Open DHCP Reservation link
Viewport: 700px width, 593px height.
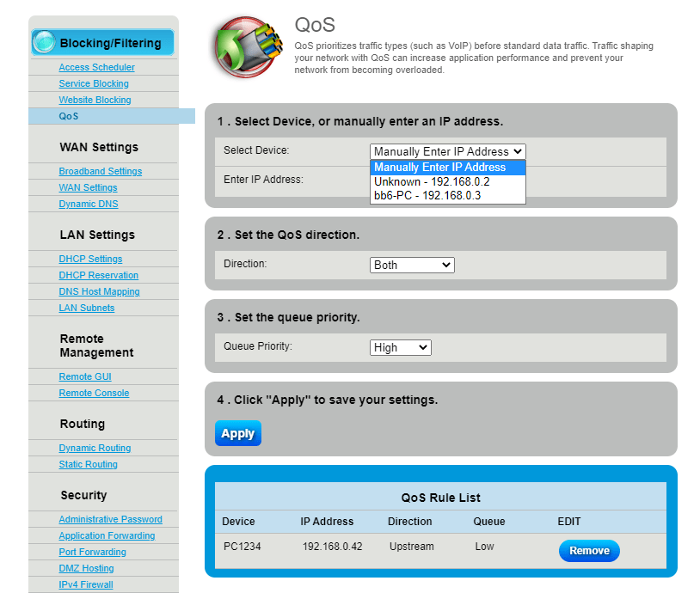(98, 275)
